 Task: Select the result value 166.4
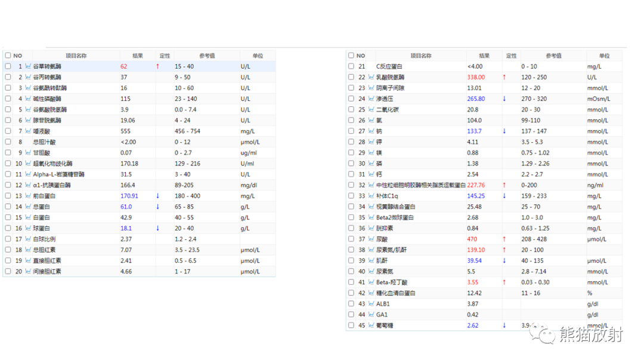(128, 185)
